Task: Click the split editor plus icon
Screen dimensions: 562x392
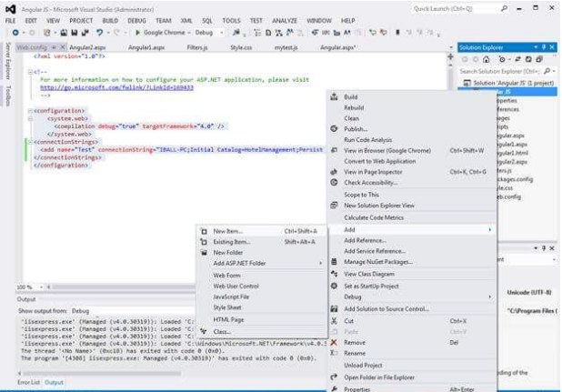Action: [x=450, y=56]
